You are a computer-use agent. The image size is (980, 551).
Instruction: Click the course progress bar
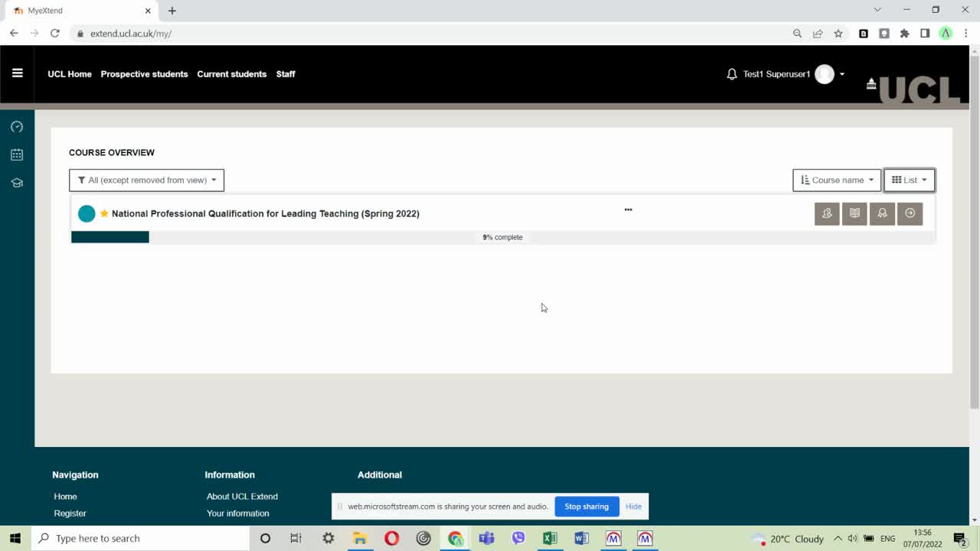click(502, 237)
